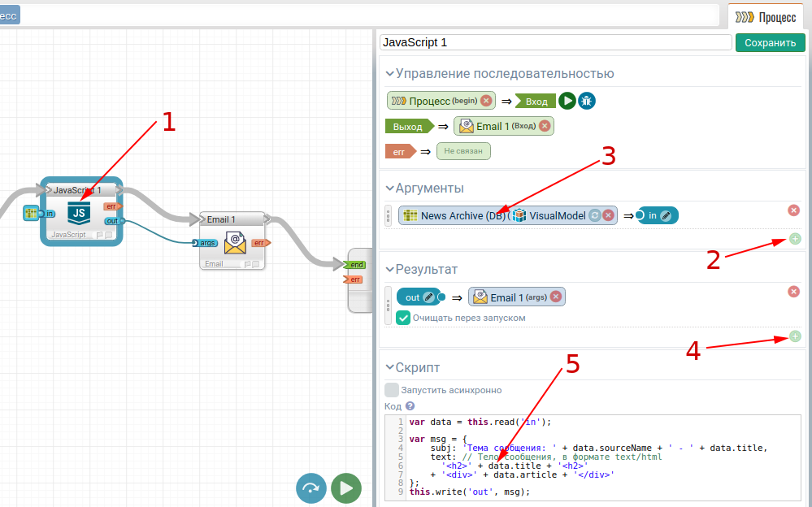Viewport: 812px width, 507px height.
Task: Edit the 'in' argument pencil icon
Action: pyautogui.click(x=667, y=216)
